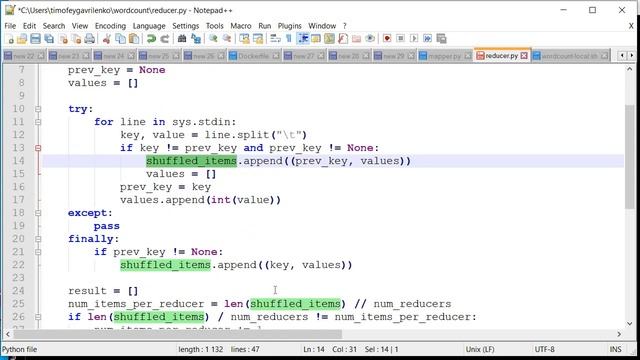Click the Synchronize Vertical Scrolling icon
Screen dimensions: 640x360
pyautogui.click(x=244, y=39)
